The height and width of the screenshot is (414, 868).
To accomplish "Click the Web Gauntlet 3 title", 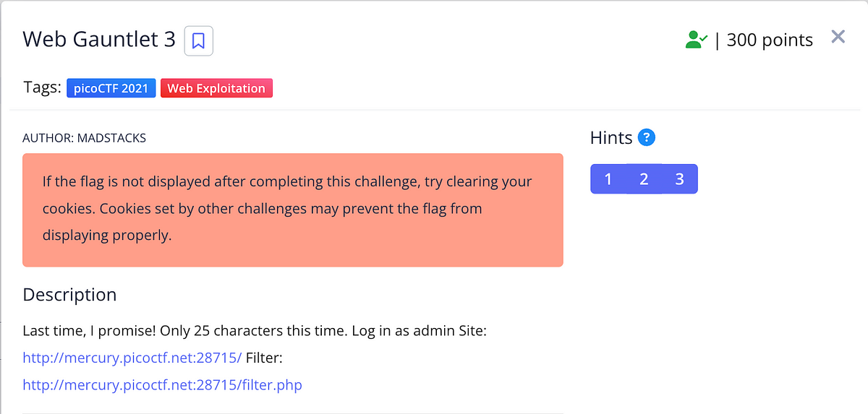I will pos(99,39).
